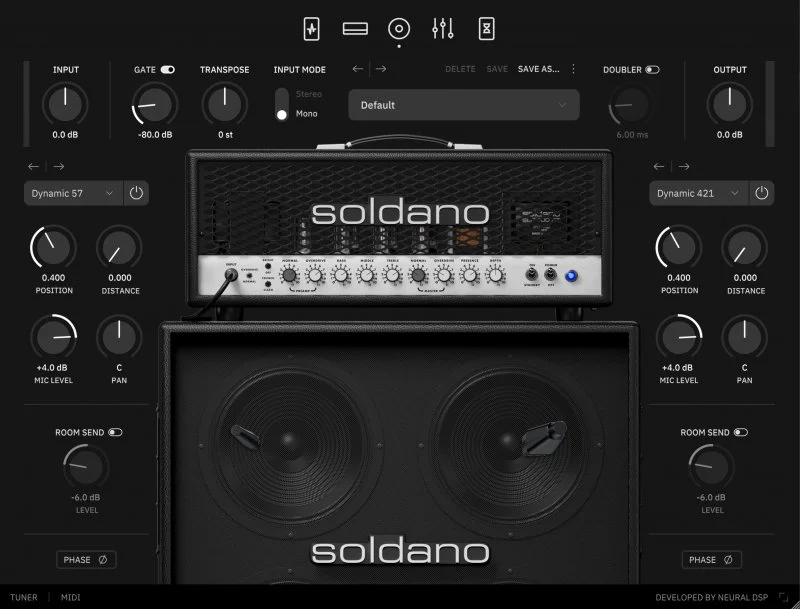Invert right mic Phase button
Viewport: 800px width, 609px height.
pos(711,560)
